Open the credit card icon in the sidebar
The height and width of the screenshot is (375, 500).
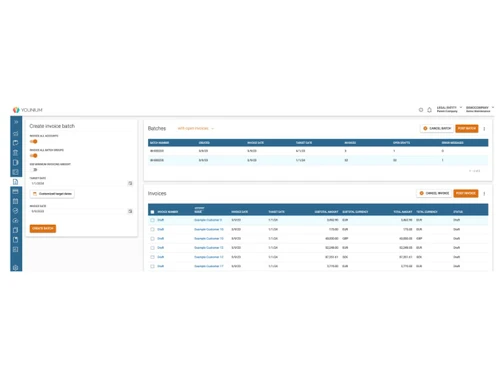click(15, 191)
